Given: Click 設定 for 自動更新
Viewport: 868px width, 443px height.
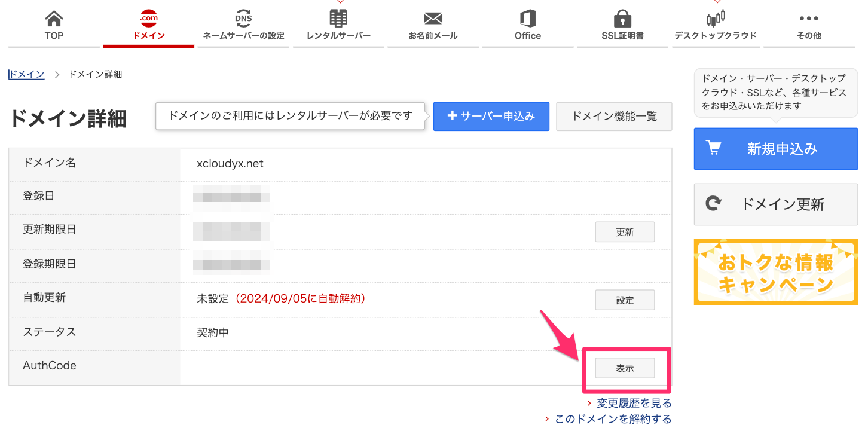Looking at the screenshot, I should [x=625, y=300].
